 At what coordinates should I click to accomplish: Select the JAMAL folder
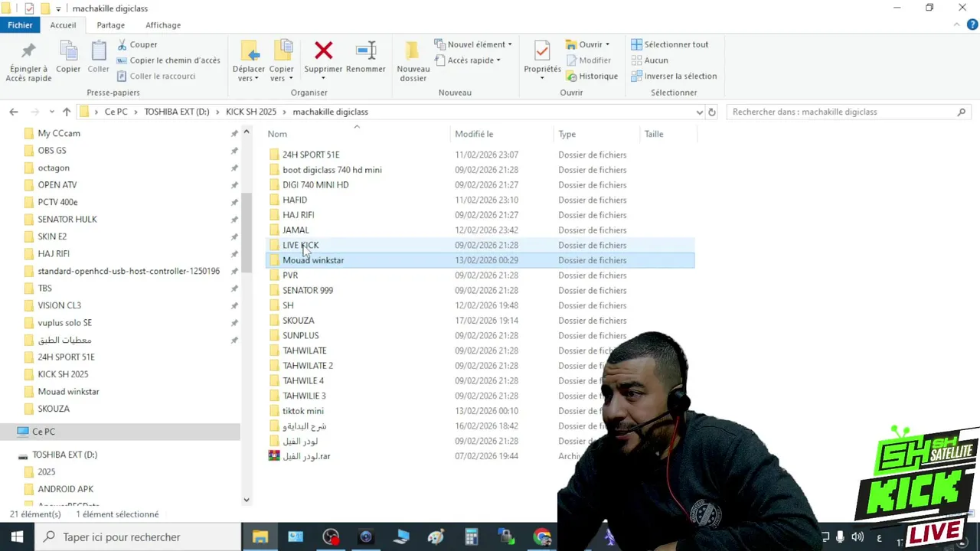point(296,230)
